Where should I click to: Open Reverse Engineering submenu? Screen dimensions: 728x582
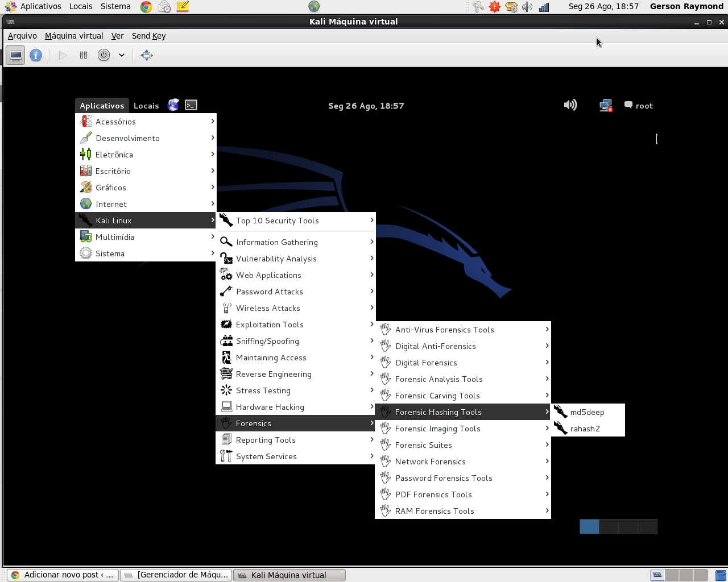296,374
